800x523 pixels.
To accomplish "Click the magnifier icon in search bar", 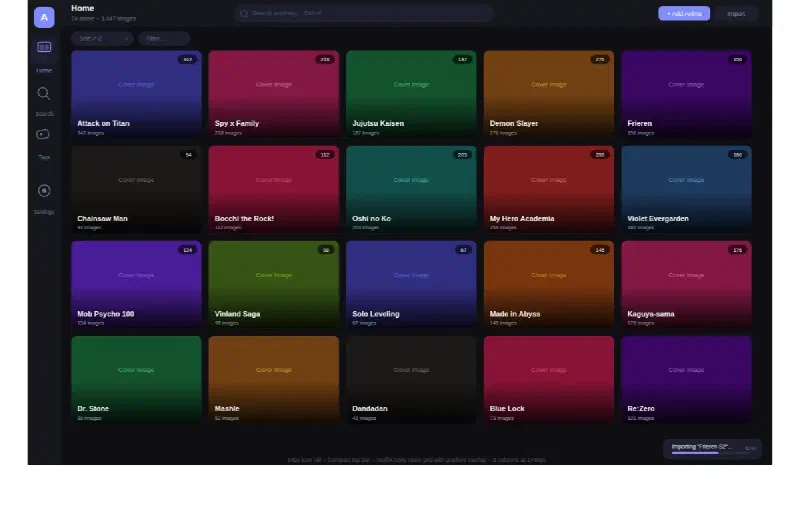I will tap(244, 13).
